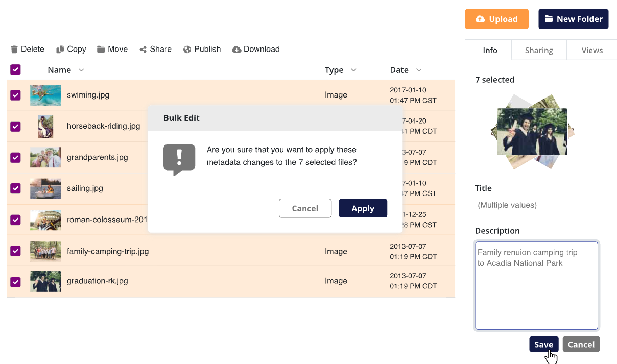This screenshot has height=364, width=617.
Task: Deselect the swiming.jpg checkbox
Action: click(x=15, y=95)
